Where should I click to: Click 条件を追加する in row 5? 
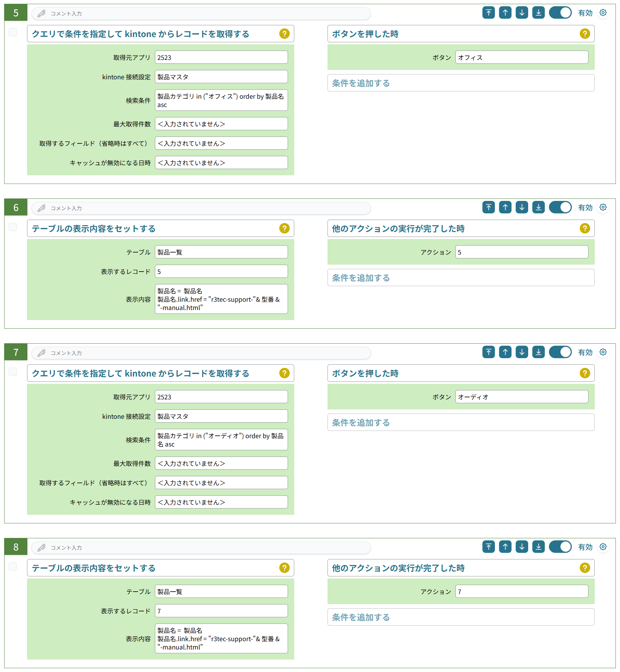tap(461, 83)
